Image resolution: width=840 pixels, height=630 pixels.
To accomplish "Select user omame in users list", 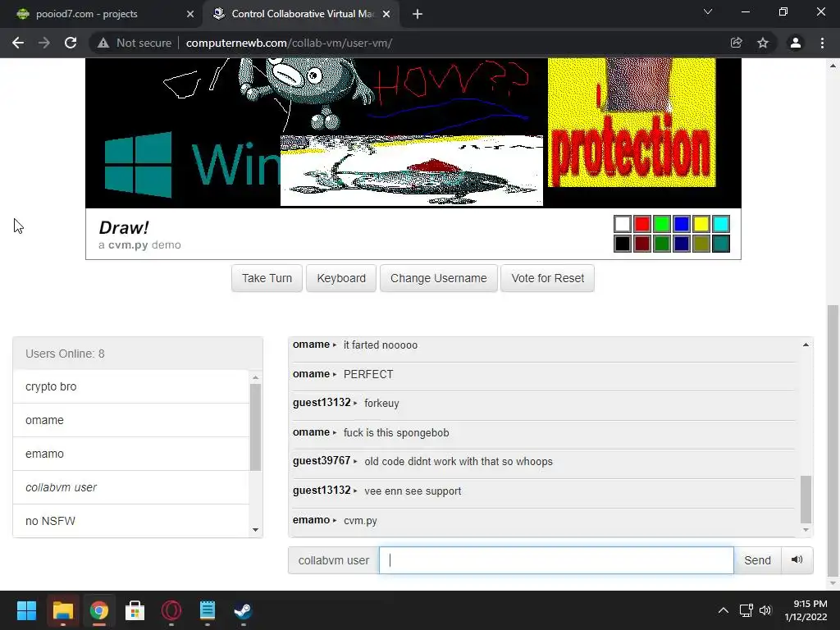I will [x=131, y=420].
